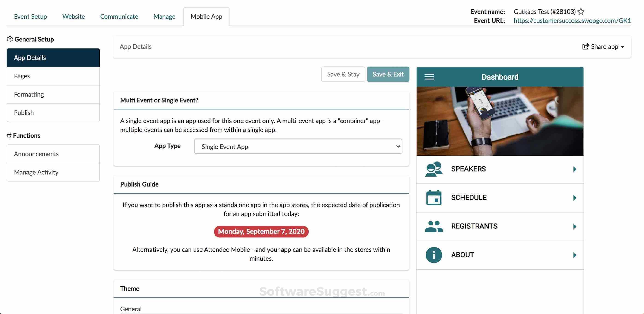
Task: Star the Gutkaes Test event
Action: (x=580, y=12)
